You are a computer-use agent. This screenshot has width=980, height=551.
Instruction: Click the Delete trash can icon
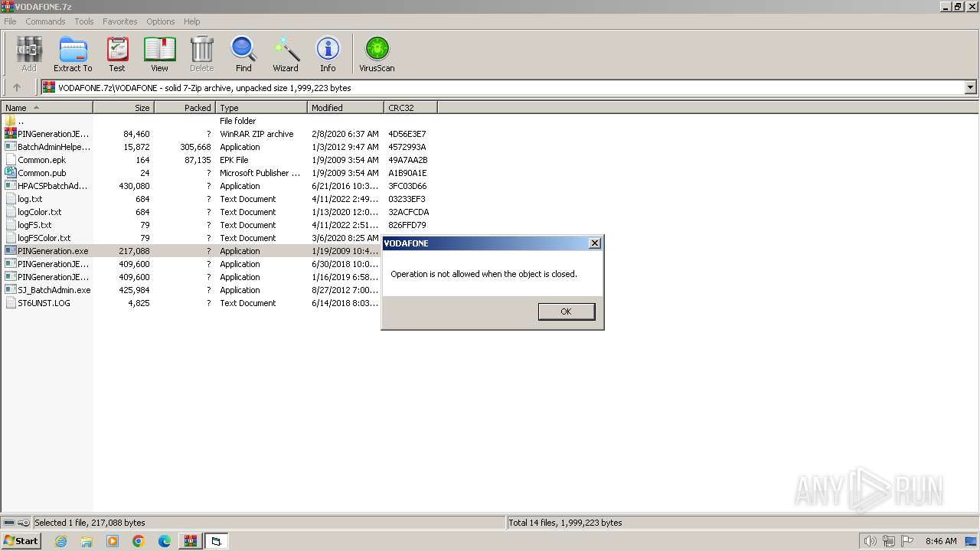pos(202,54)
